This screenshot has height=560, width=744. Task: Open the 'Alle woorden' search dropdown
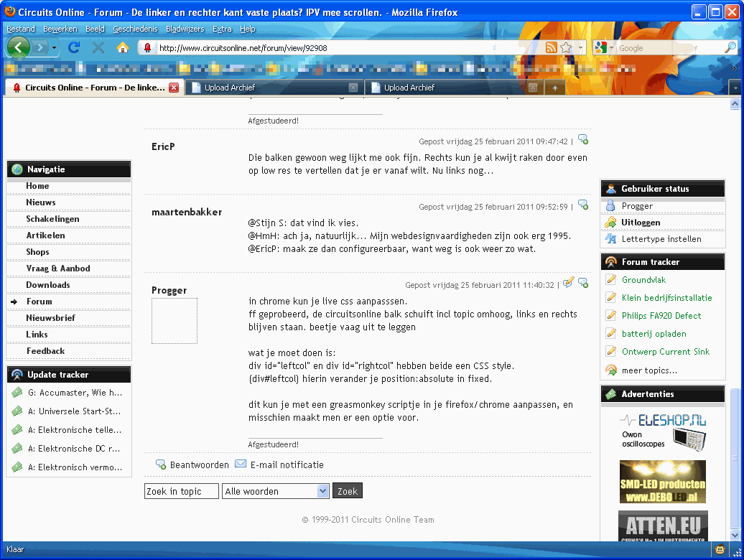tap(322, 491)
